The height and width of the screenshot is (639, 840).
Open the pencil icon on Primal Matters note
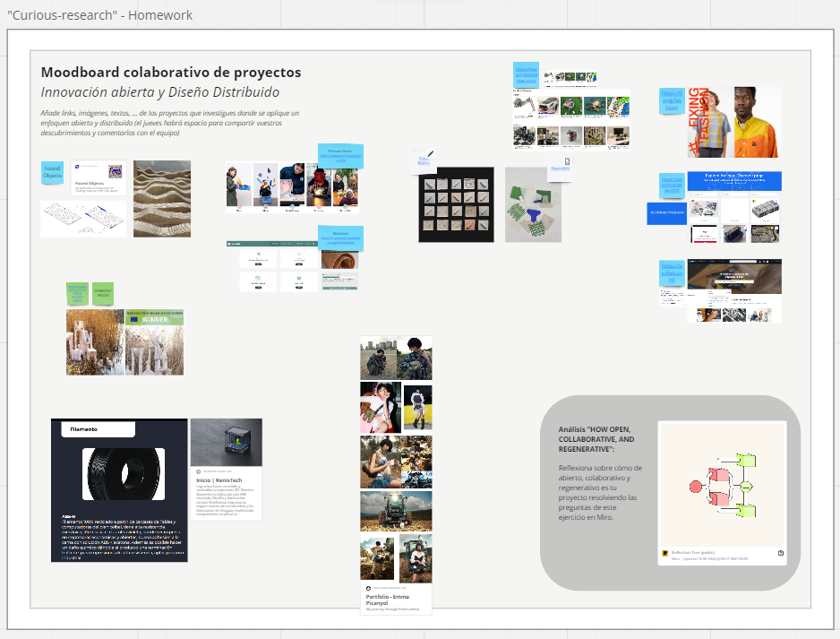coord(430,154)
